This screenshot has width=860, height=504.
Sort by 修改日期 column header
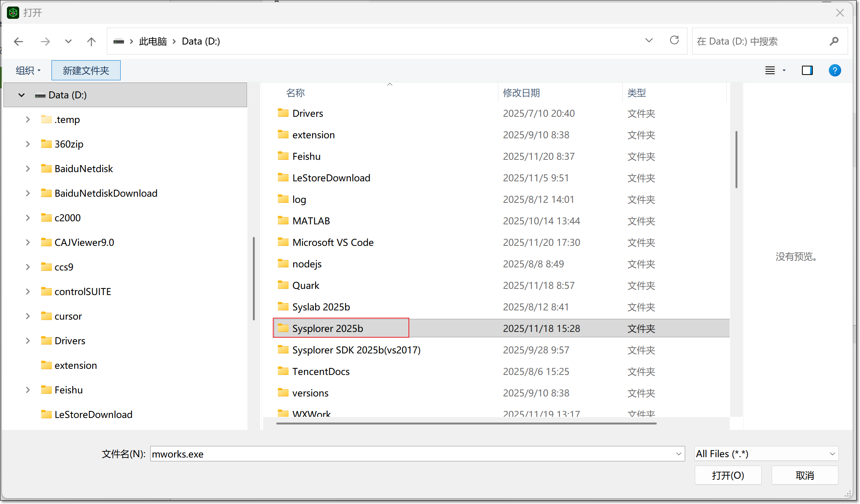point(521,93)
